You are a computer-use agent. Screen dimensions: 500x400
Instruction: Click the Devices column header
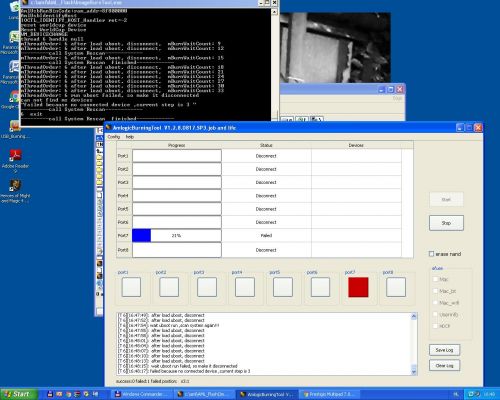pyautogui.click(x=356, y=145)
